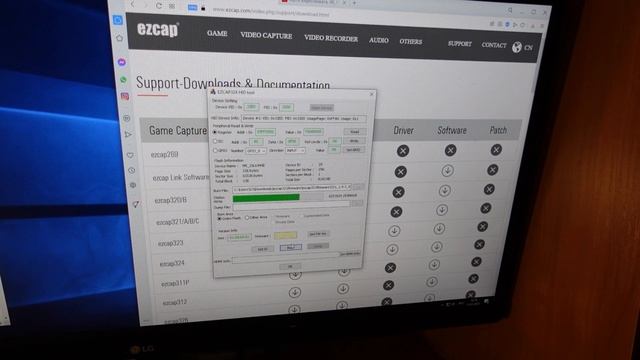Download ezcap323 driver
This screenshot has height=360, width=640.
click(393, 231)
